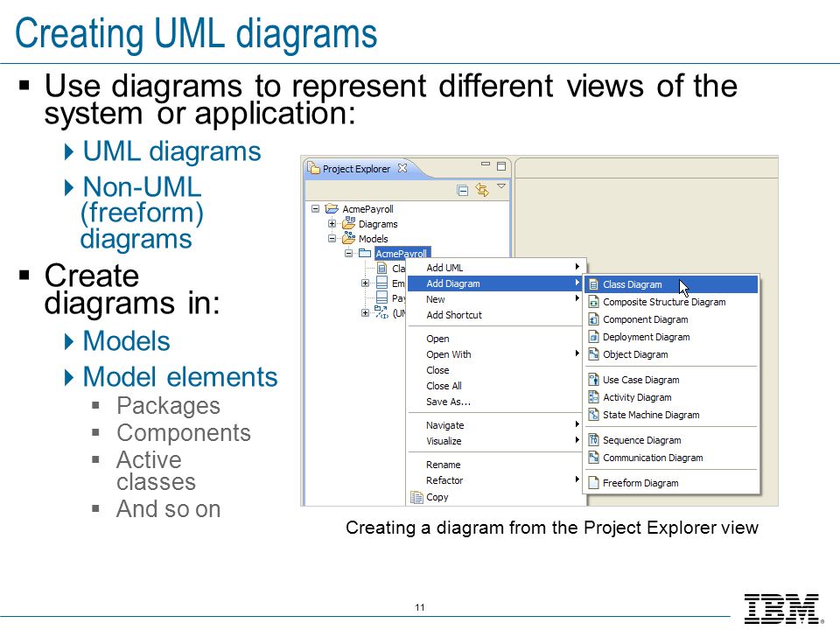Select Sequence Diagram submenu label
840x630 pixels.
[x=641, y=440]
